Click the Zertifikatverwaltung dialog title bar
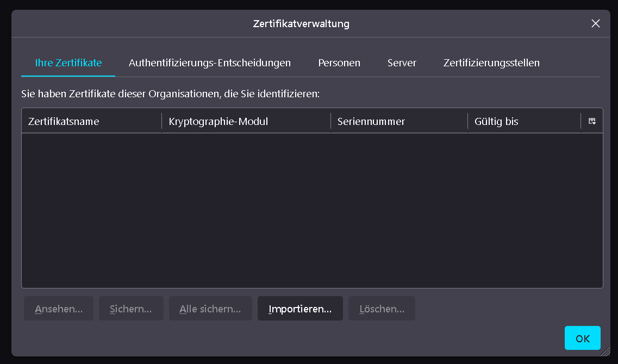The image size is (618, 364). click(x=301, y=24)
